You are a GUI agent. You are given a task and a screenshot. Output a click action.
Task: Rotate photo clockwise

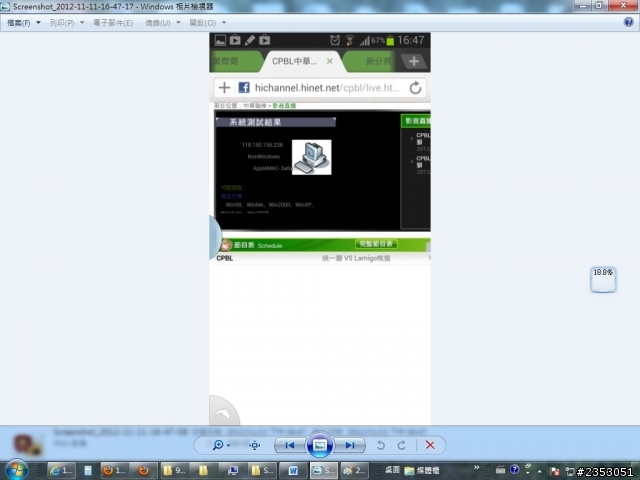[402, 445]
